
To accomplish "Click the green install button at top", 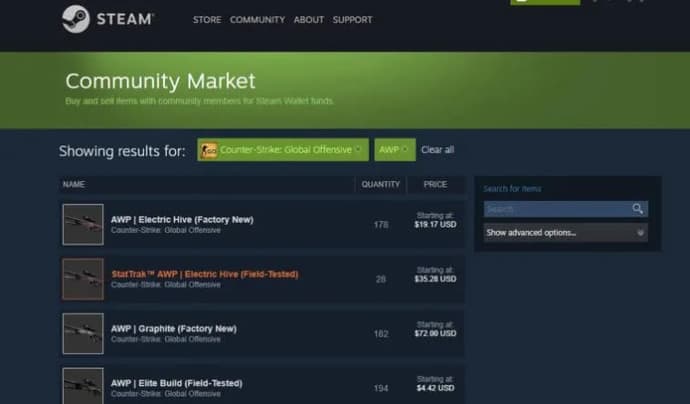I will pyautogui.click(x=545, y=2).
